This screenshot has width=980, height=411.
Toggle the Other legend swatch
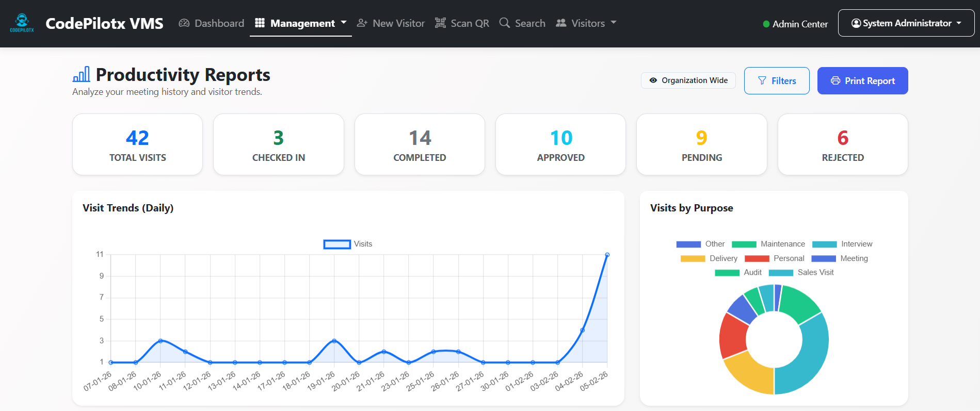point(688,244)
